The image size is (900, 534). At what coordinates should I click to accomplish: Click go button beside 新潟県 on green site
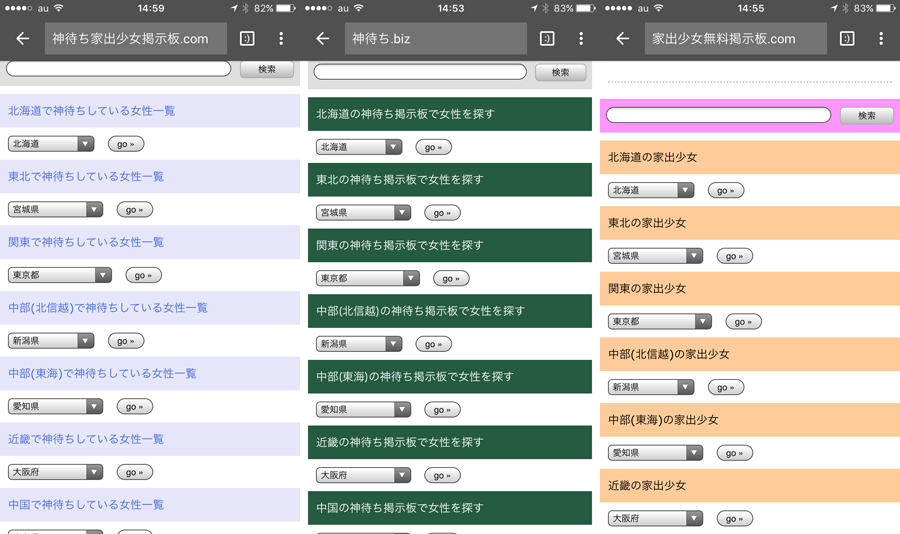433,344
